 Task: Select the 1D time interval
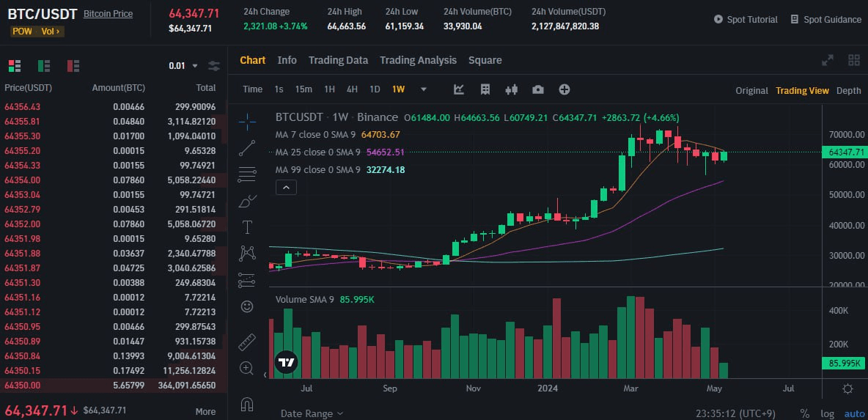coord(375,89)
